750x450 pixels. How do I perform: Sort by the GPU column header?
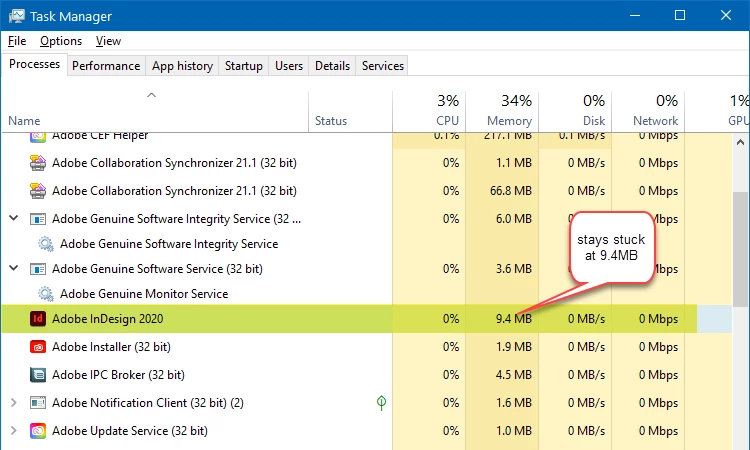(x=717, y=111)
